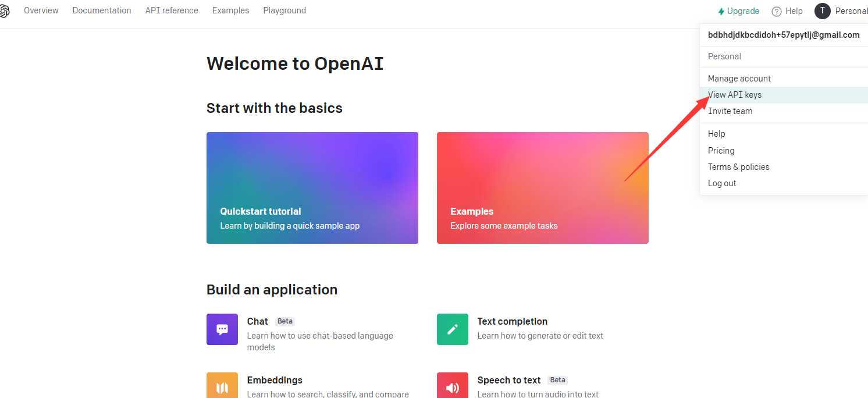The width and height of the screenshot is (868, 398).
Task: Click the green Text completion pencil icon
Action: 453,329
